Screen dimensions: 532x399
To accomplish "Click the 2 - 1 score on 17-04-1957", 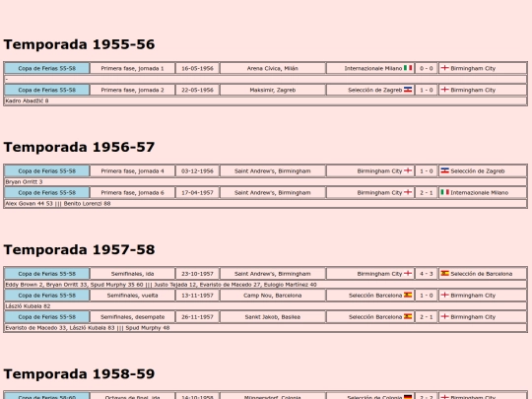I will point(427,193).
